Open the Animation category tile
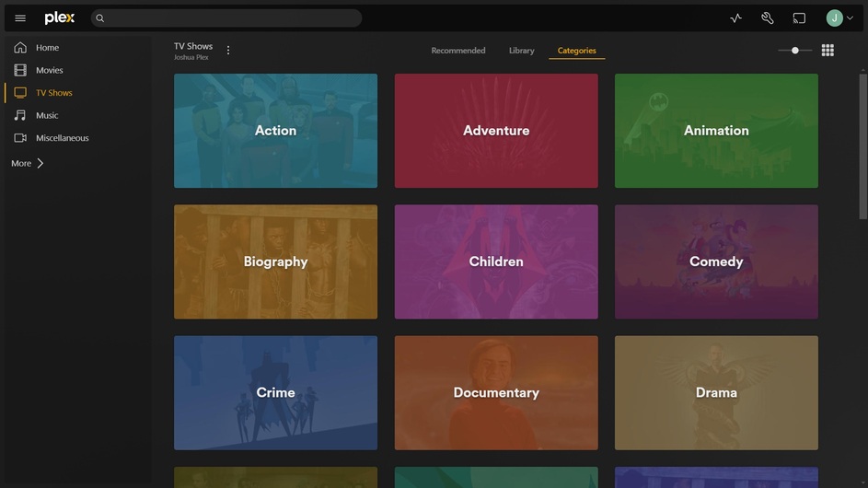Image resolution: width=868 pixels, height=488 pixels. [716, 131]
